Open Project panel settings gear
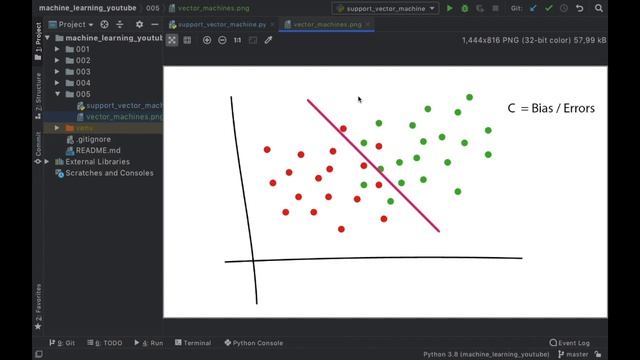 [140, 24]
